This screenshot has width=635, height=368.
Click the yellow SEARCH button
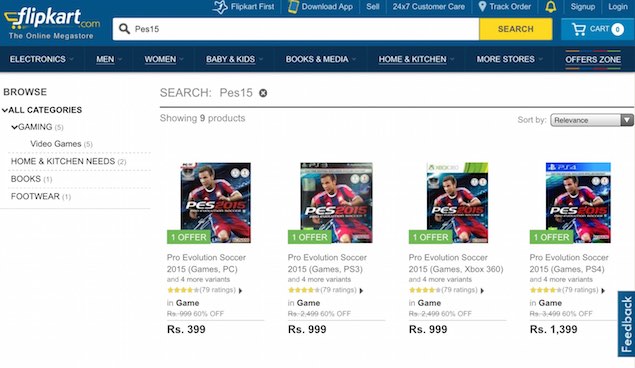click(516, 29)
